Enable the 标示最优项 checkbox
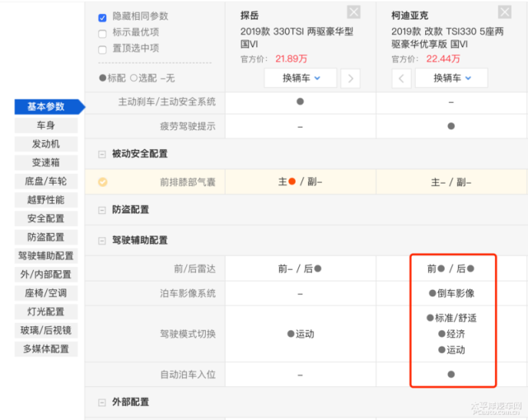The width and height of the screenshot is (528, 420). [x=102, y=34]
